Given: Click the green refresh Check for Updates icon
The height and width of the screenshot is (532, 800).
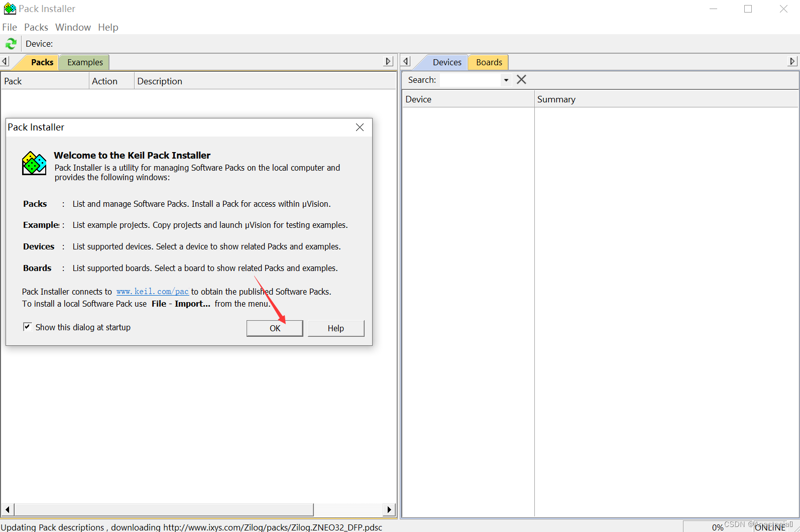Looking at the screenshot, I should click(x=11, y=44).
